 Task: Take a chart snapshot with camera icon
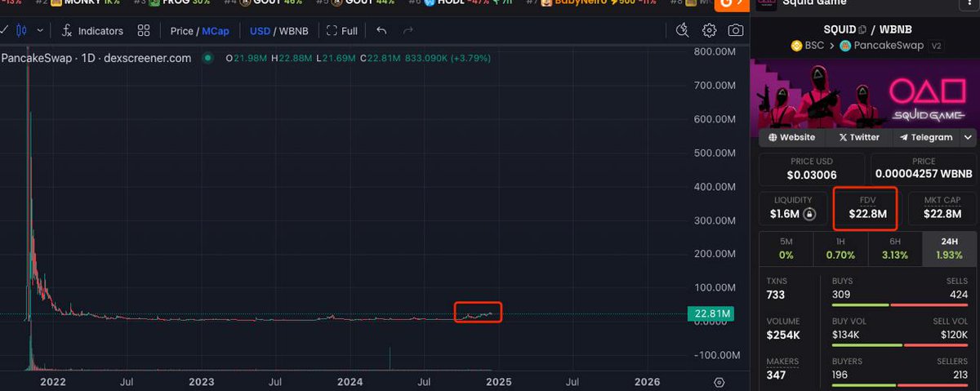pyautogui.click(x=736, y=31)
